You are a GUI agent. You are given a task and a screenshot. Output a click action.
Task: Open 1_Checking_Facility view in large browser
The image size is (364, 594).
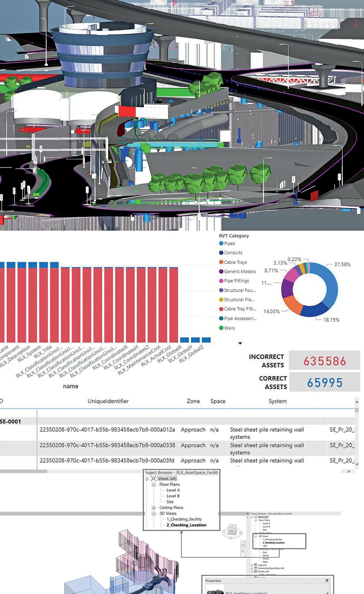184,519
